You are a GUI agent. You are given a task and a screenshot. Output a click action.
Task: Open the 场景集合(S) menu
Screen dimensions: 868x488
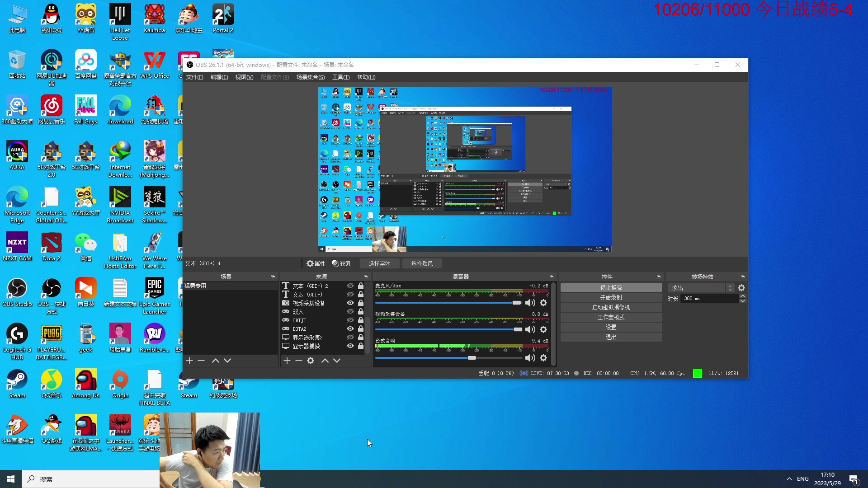coord(310,77)
